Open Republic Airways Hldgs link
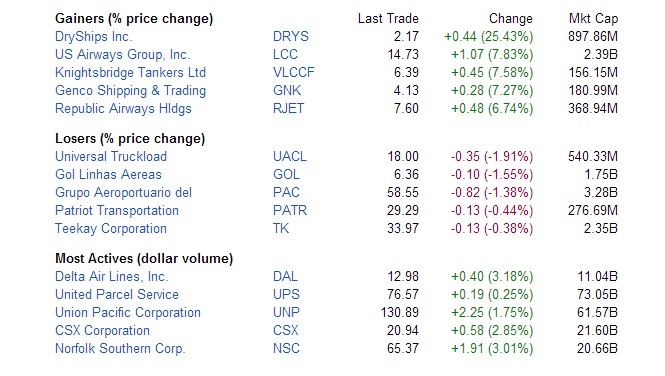Image resolution: width=665 pixels, height=376 pixels. click(123, 109)
